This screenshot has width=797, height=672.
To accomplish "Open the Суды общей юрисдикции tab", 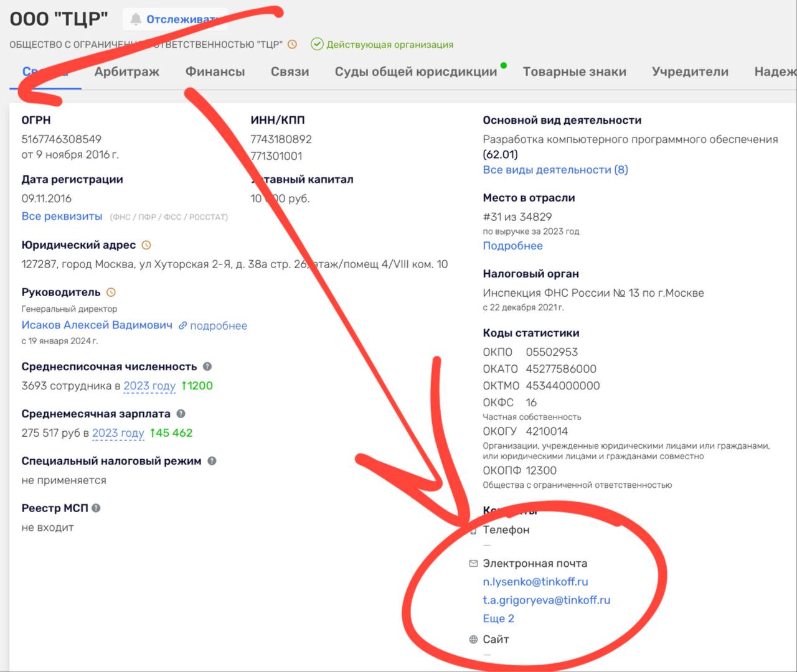I will [415, 72].
